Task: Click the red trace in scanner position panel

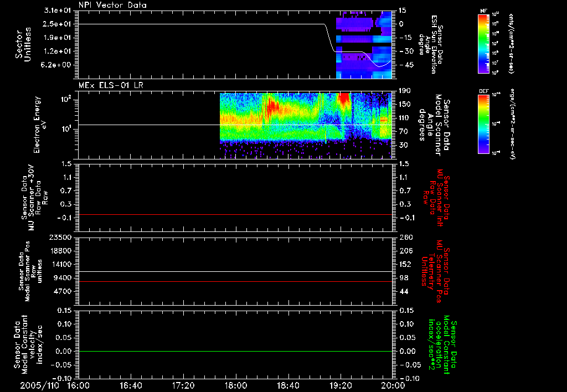Action: (x=235, y=281)
